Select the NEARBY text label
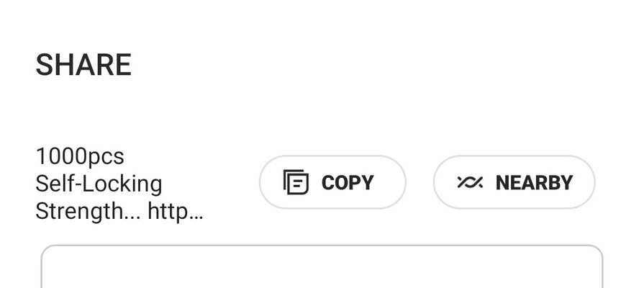This screenshot has height=288, width=644. click(x=534, y=182)
